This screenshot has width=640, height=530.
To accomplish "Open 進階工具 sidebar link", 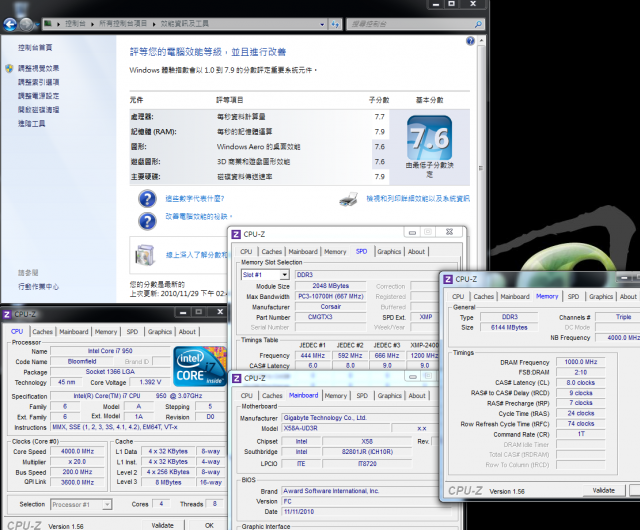I will coord(31,124).
